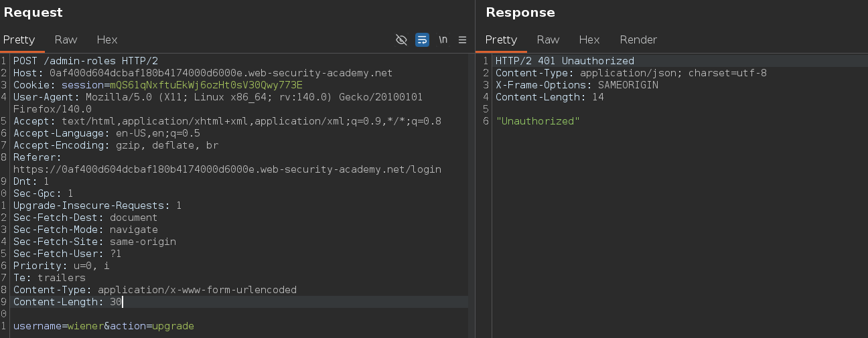868x338 pixels.
Task: Switch to the Response Hex tab
Action: tap(589, 39)
